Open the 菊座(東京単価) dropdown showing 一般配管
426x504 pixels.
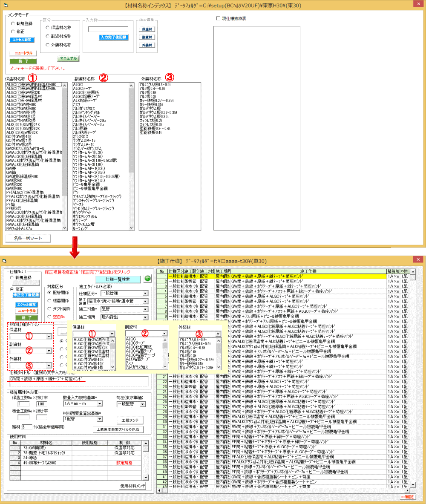tap(131, 404)
